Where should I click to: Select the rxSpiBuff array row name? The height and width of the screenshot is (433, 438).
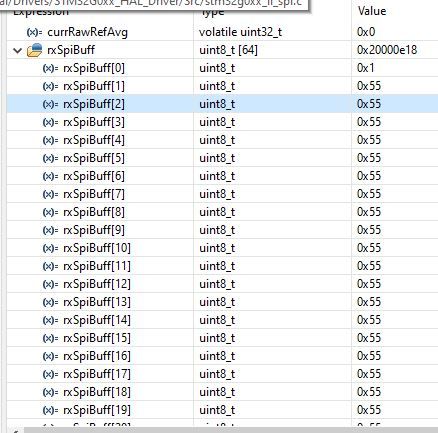pos(71,50)
